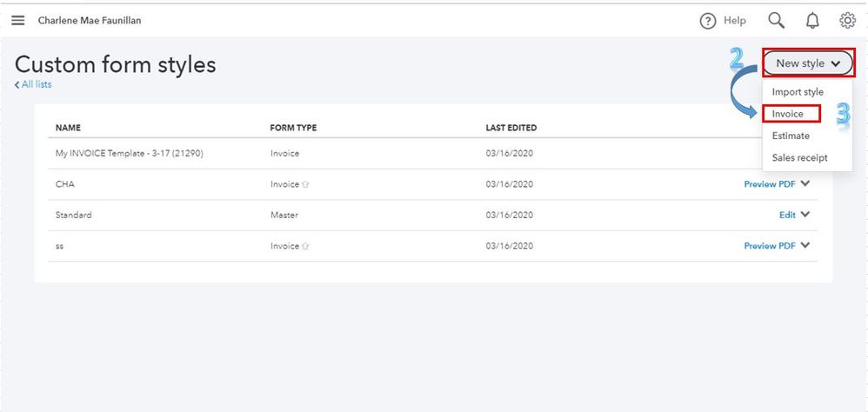Open the hamburger navigation menu

pyautogui.click(x=18, y=21)
